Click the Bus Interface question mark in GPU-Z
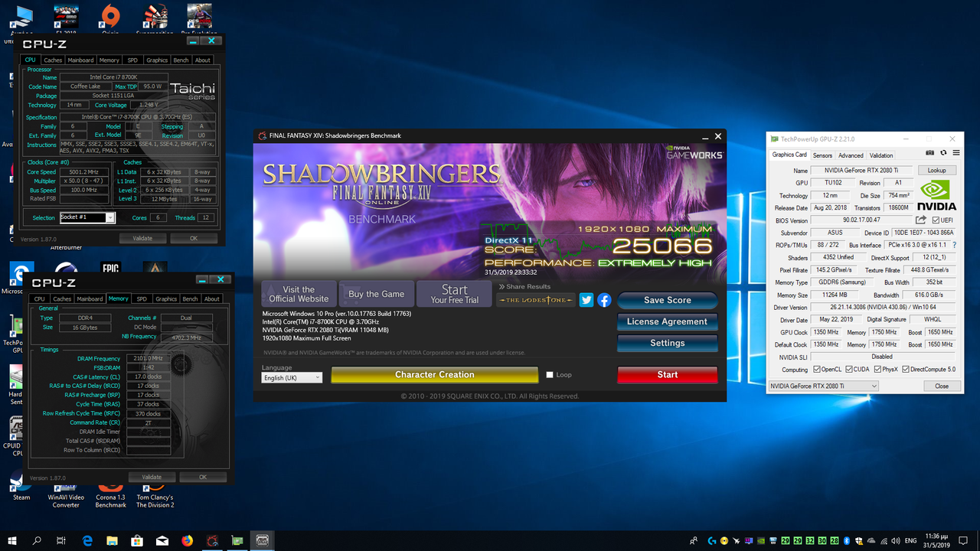 coord(954,245)
